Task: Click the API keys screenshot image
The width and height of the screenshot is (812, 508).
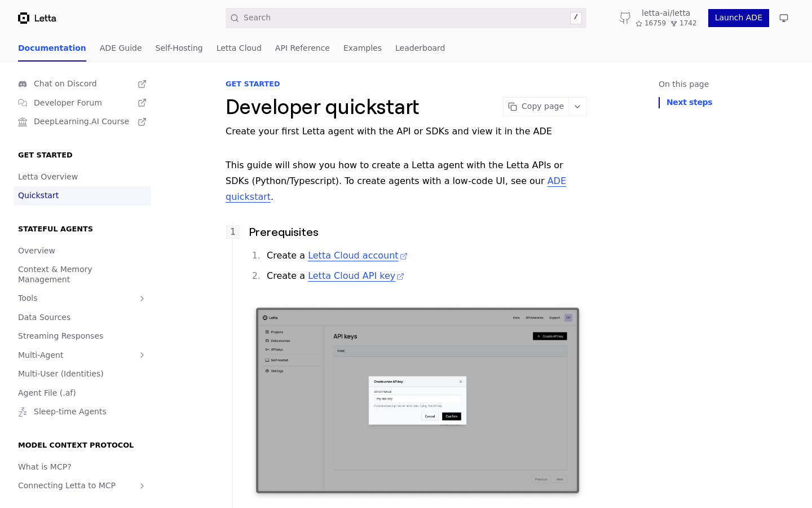Action: pos(417,400)
